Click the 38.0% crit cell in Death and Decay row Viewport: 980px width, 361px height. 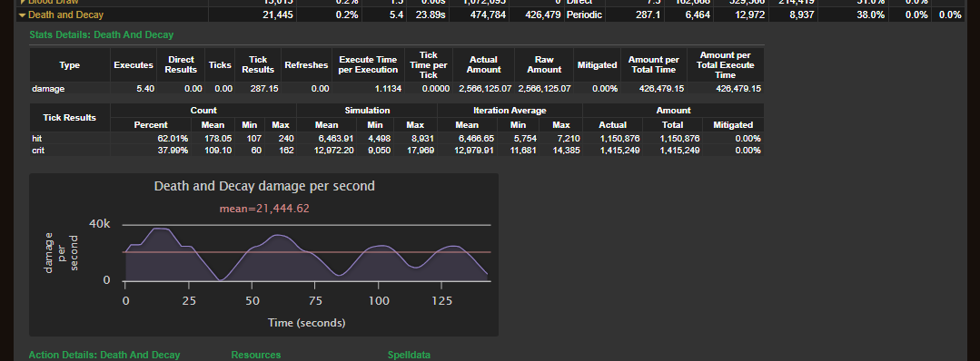(x=871, y=15)
